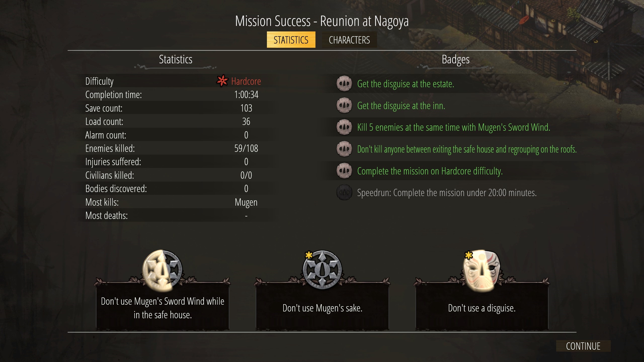Screen dimensions: 644x362
Task: Click badge icon for Hardcore difficulty completion
Action: [x=344, y=171]
